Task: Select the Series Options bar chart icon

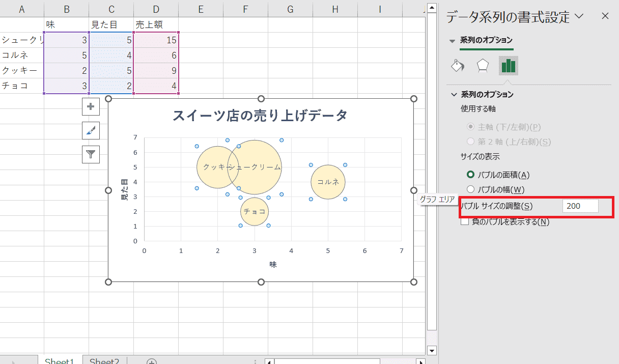Action: pos(508,66)
